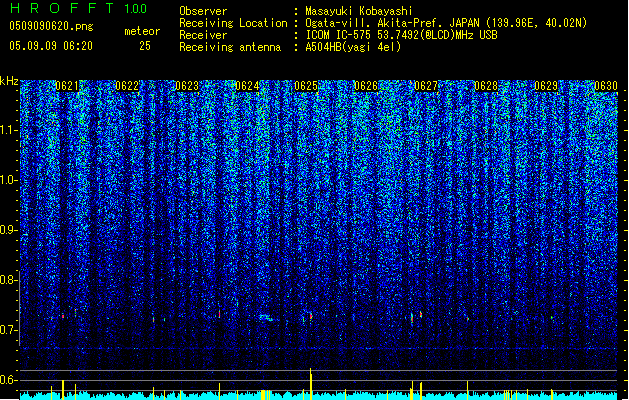Click the 0.7 frequency axis label

coord(9,330)
